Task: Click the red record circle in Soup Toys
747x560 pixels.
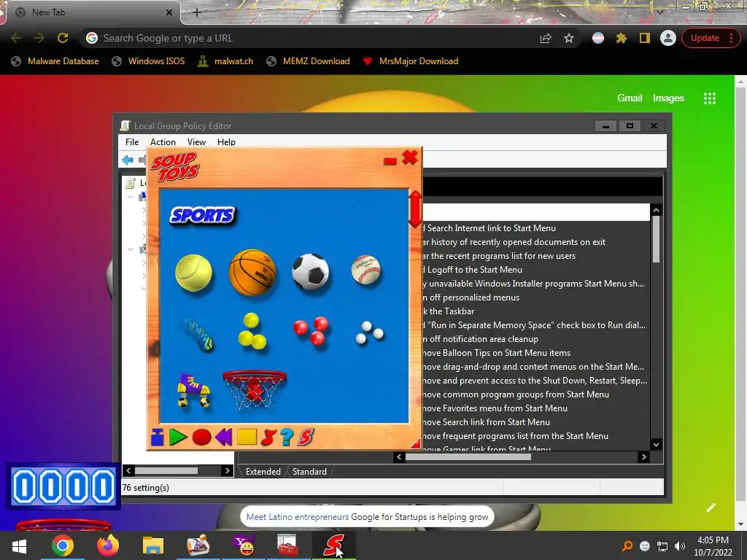Action: click(201, 437)
